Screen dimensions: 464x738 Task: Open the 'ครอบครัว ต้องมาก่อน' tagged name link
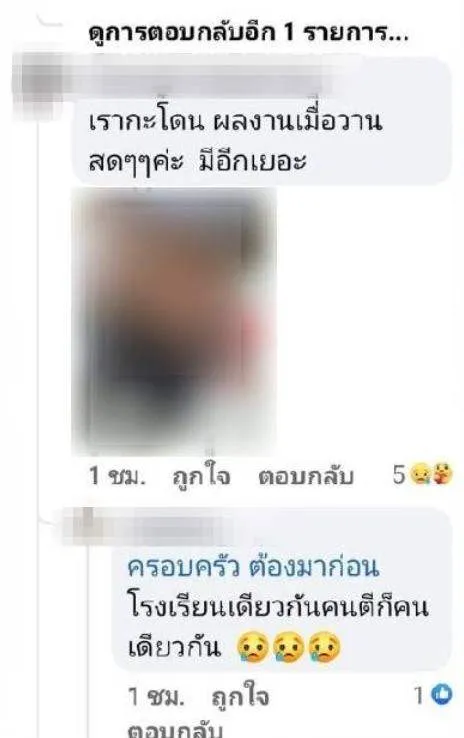[253, 567]
